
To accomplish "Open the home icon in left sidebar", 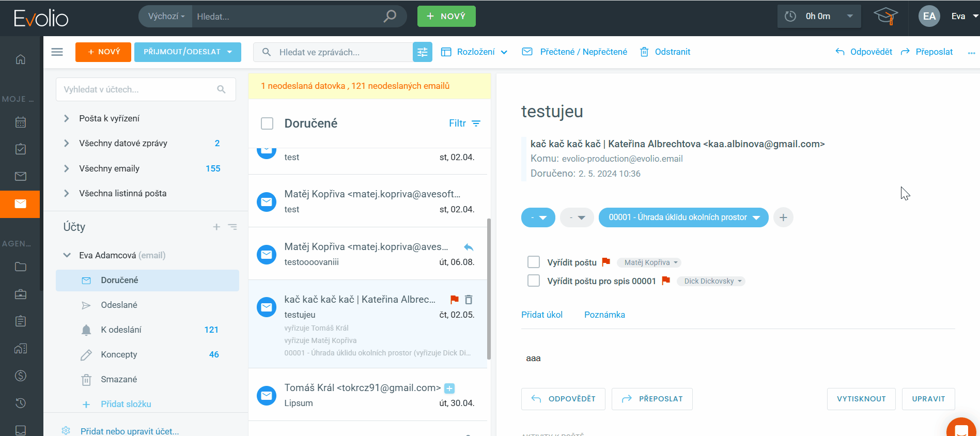I will (x=20, y=59).
